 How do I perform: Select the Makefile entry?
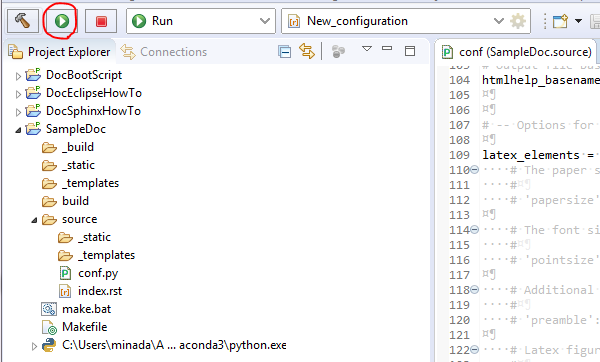[85, 327]
